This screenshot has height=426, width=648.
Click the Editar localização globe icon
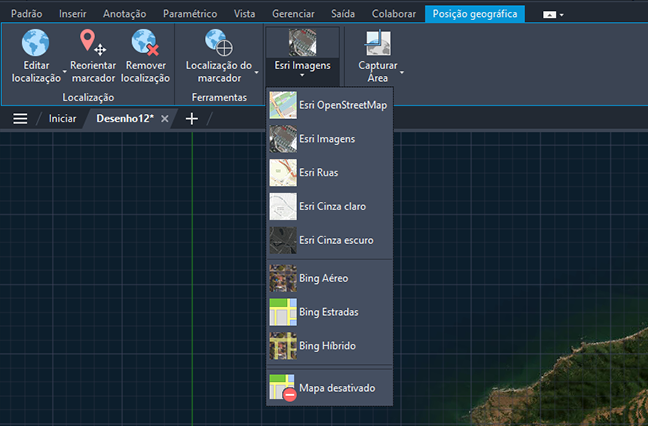[x=36, y=42]
